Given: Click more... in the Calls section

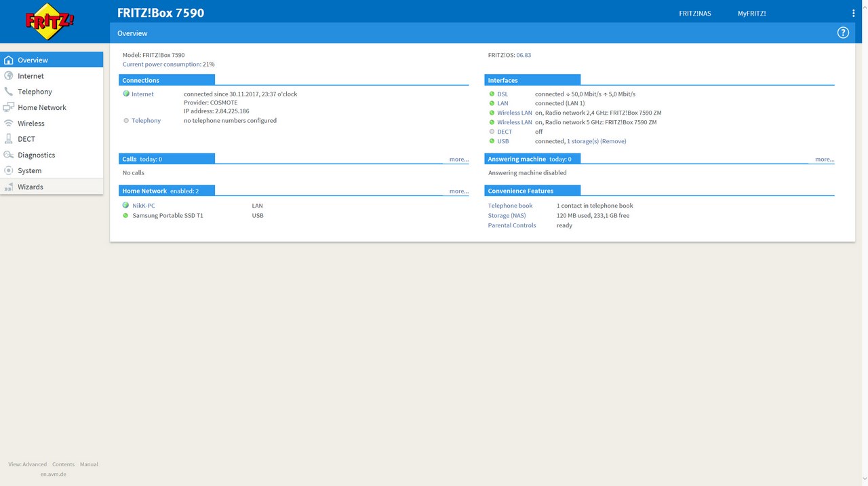Looking at the screenshot, I should click(459, 160).
